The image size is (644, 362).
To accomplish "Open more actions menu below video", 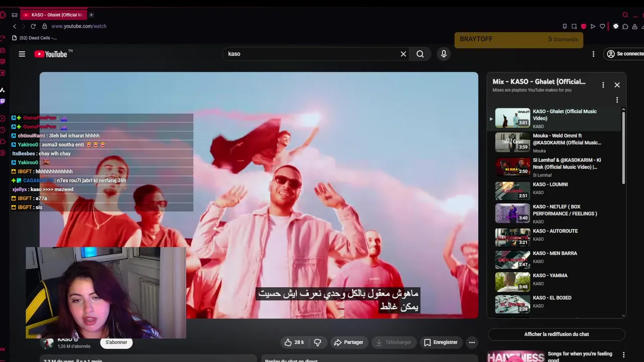I will pyautogui.click(x=472, y=342).
